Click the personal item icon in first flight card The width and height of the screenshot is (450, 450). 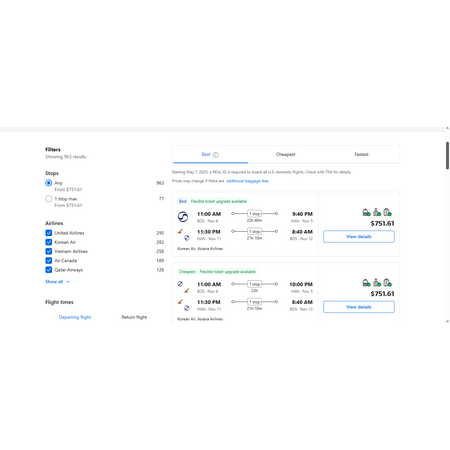[366, 212]
